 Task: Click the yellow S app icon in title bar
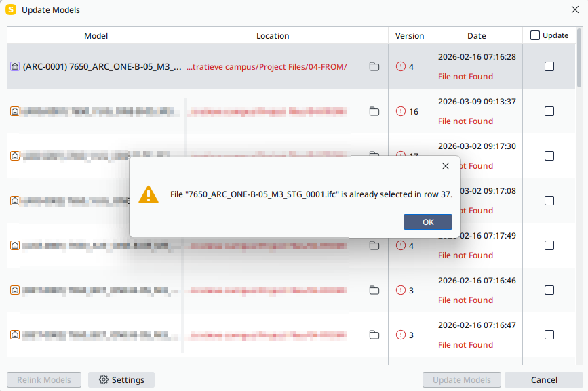pyautogui.click(x=11, y=9)
